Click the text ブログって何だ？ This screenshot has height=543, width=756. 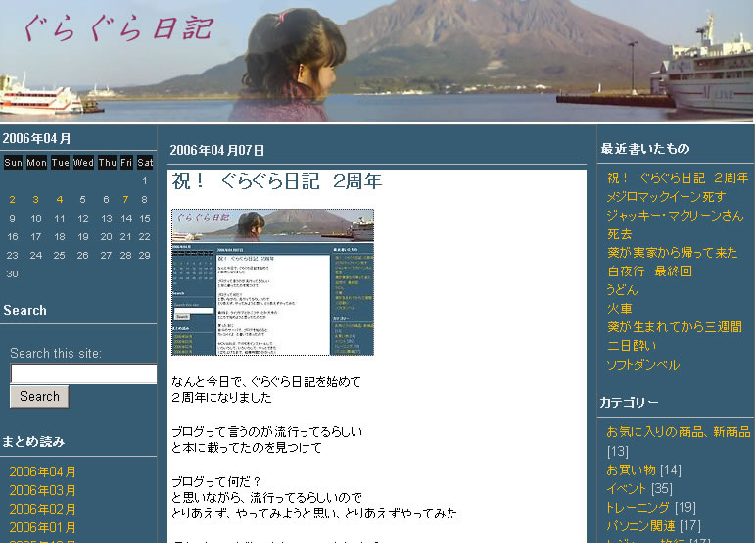point(216,481)
